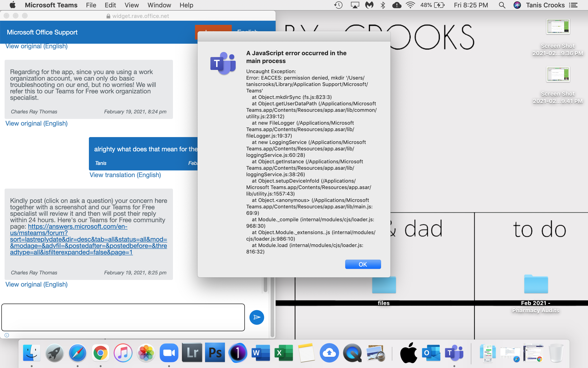
Task: Open Preview from the Dock
Action: tap(375, 353)
